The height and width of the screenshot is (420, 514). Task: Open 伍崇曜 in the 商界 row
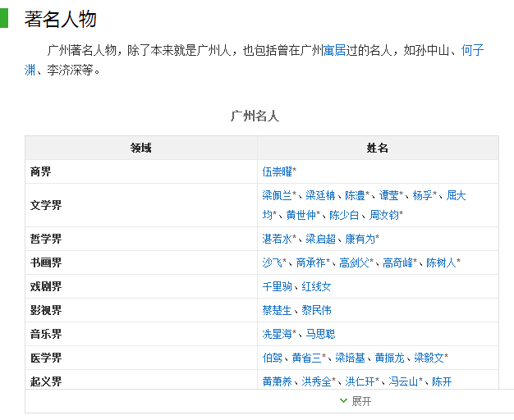tap(277, 171)
